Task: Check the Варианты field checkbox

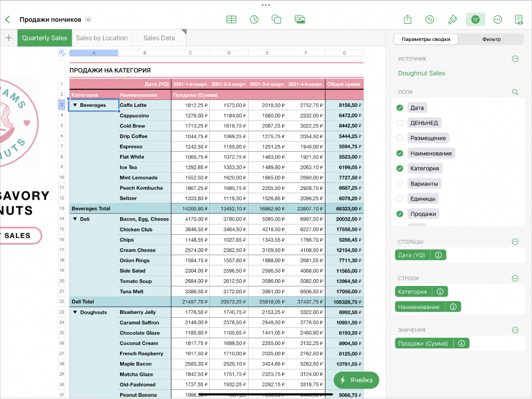Action: 399,184
